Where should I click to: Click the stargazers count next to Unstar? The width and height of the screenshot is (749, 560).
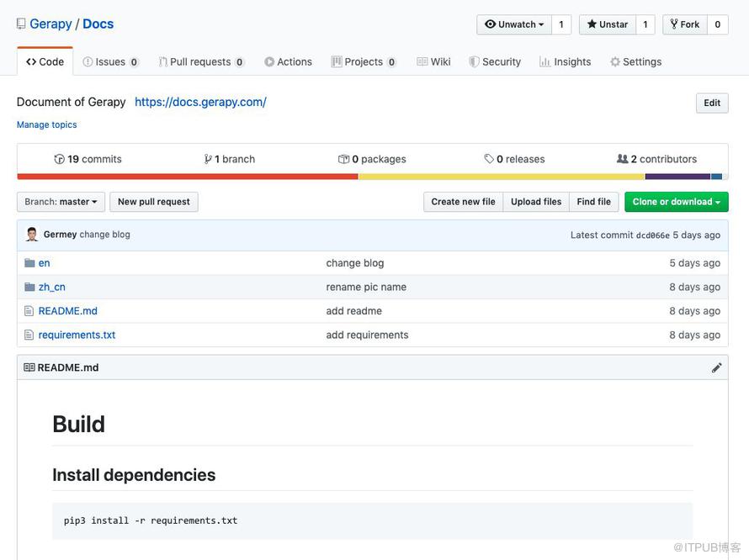tap(645, 24)
